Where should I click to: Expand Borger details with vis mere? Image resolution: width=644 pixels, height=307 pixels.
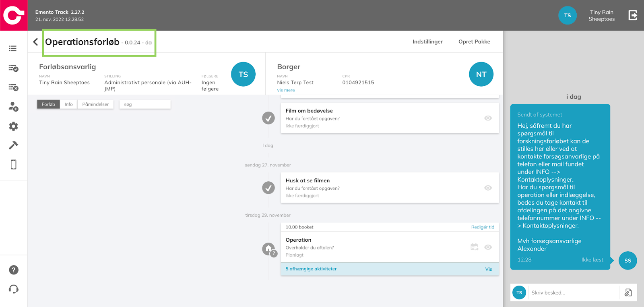[x=286, y=90]
